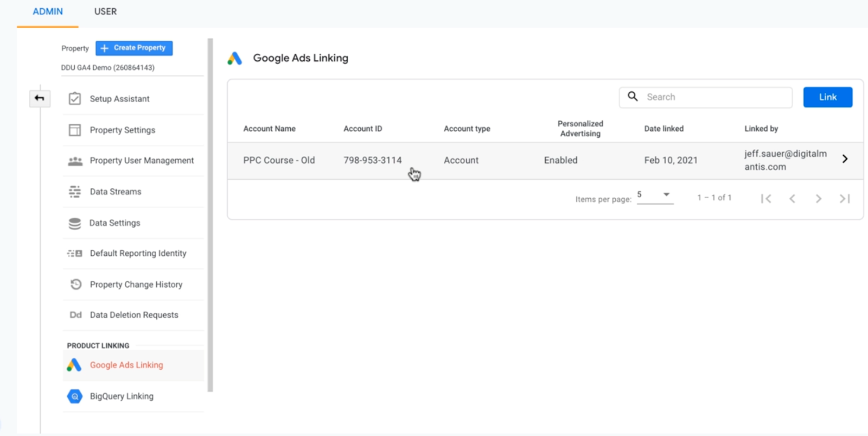Click the 1 – 1 of 1 pagination text
The width and height of the screenshot is (868, 436).
click(714, 198)
